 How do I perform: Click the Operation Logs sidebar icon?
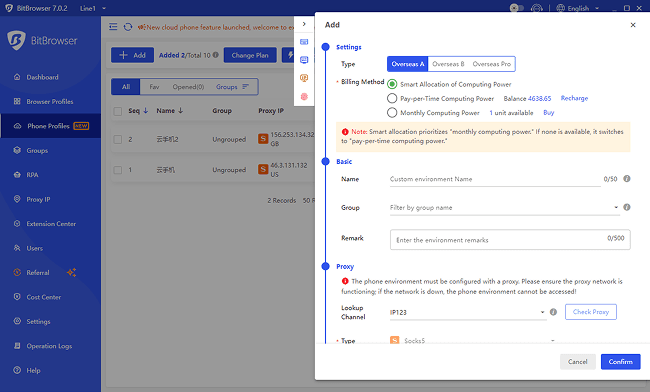(17, 346)
